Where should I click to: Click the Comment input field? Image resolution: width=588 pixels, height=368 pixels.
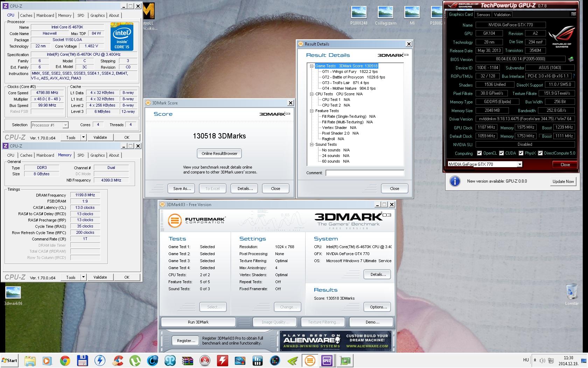point(365,173)
